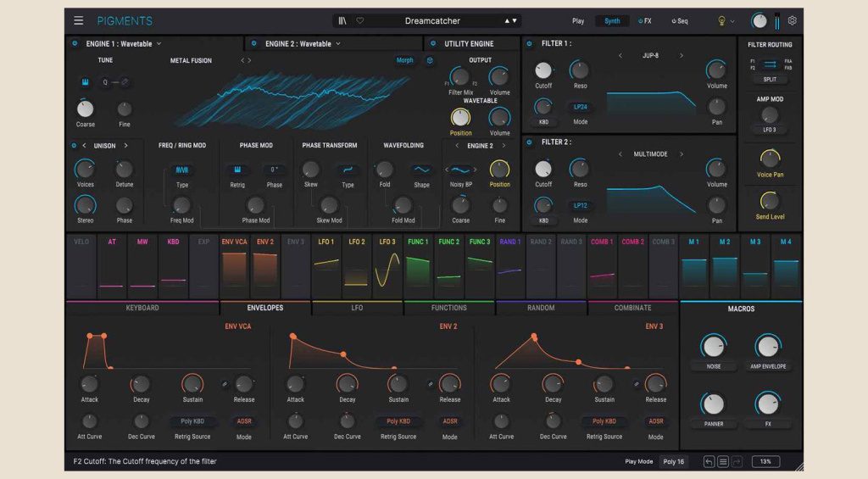Click the Synth view button
This screenshot has width=868, height=479.
click(x=612, y=21)
